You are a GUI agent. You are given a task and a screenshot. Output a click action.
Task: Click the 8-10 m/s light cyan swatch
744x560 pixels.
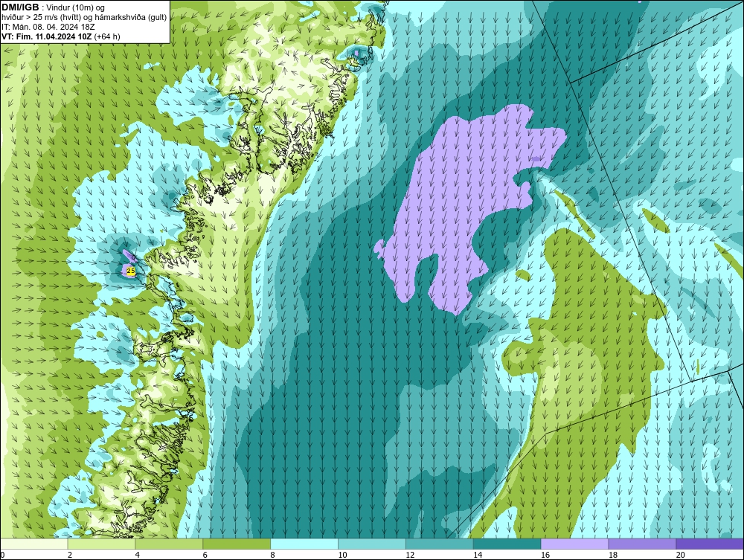pyautogui.click(x=304, y=544)
